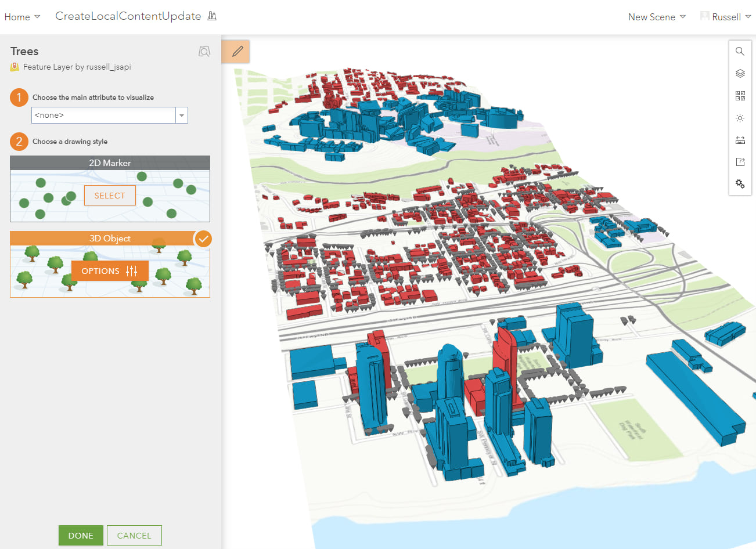Click the pencil edit button
This screenshot has width=756, height=549.
(237, 52)
